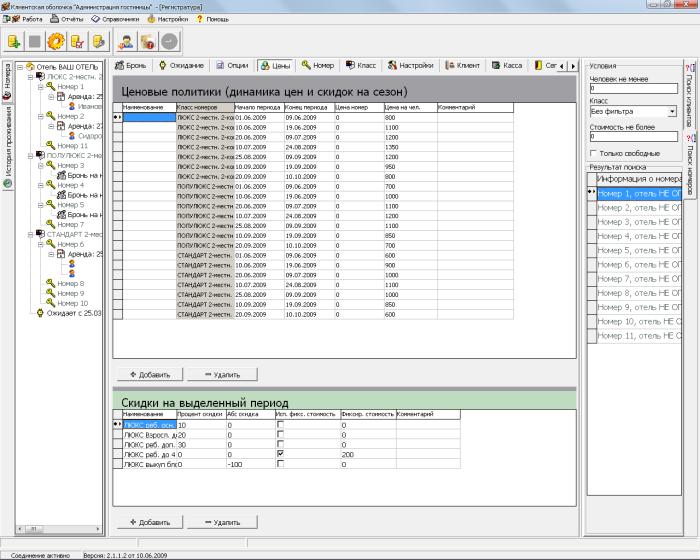Click the Стоимость не более input field
700x560 pixels.
tap(631, 136)
